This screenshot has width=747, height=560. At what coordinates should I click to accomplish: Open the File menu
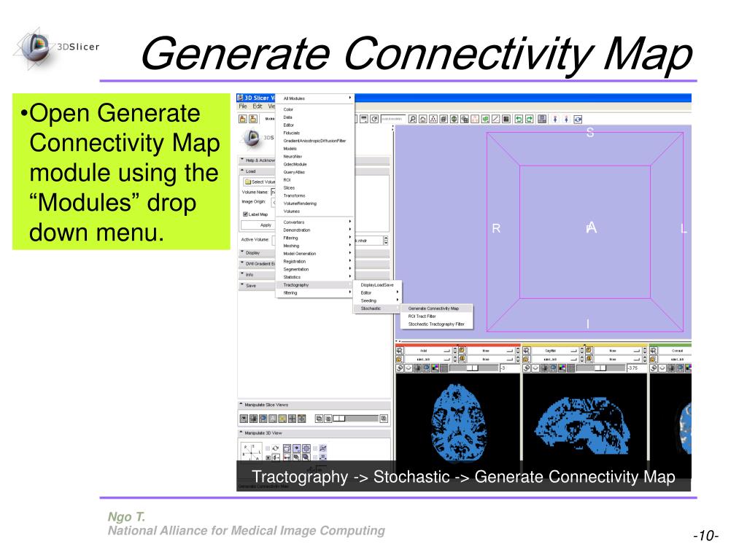click(x=243, y=106)
